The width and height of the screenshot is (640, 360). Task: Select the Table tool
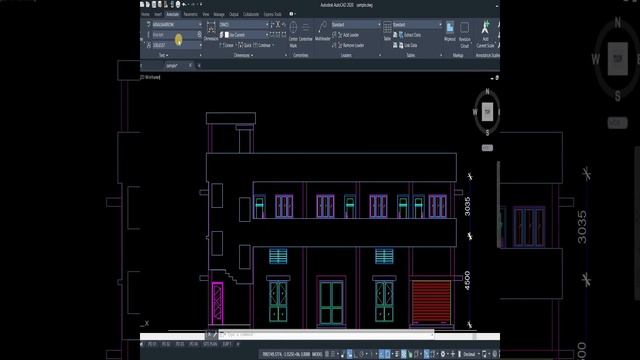(x=387, y=31)
